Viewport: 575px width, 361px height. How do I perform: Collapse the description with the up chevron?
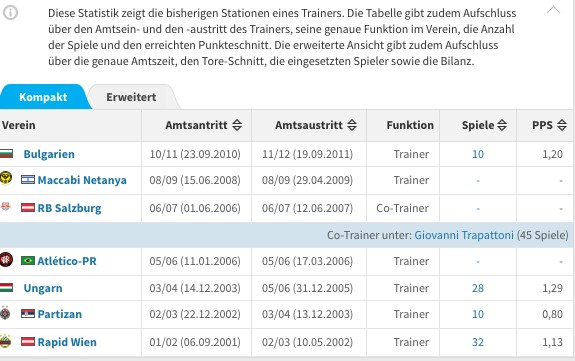(553, 10)
